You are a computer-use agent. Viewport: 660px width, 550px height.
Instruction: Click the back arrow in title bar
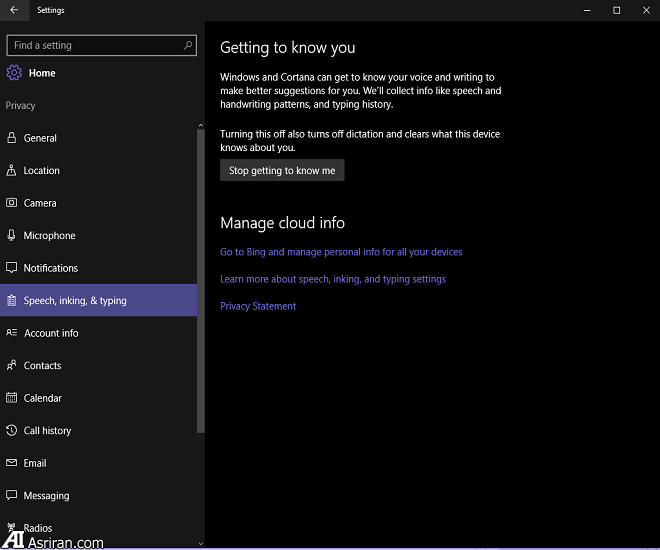click(14, 10)
